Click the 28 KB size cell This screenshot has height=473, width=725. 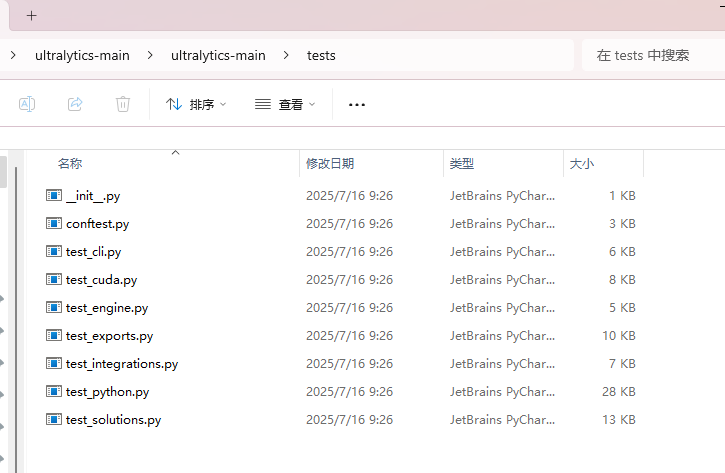coord(619,392)
